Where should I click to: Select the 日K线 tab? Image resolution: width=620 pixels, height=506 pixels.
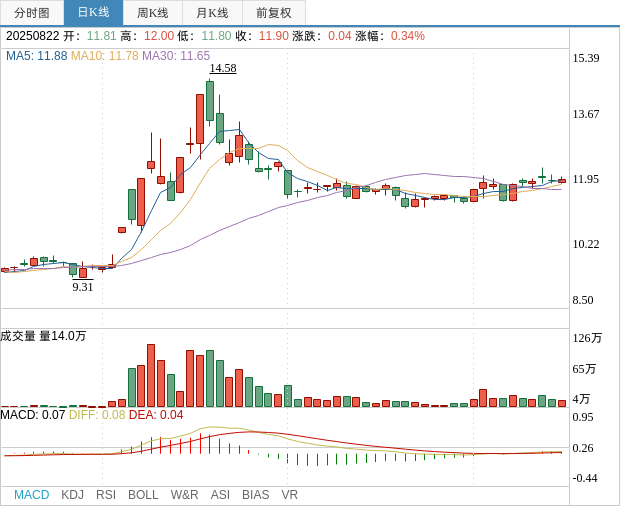tap(93, 13)
